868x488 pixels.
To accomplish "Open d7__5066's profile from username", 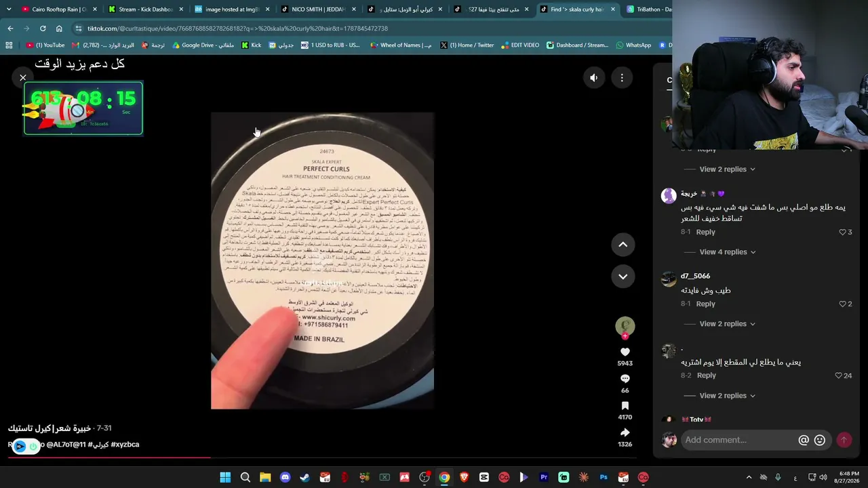I will (x=695, y=276).
